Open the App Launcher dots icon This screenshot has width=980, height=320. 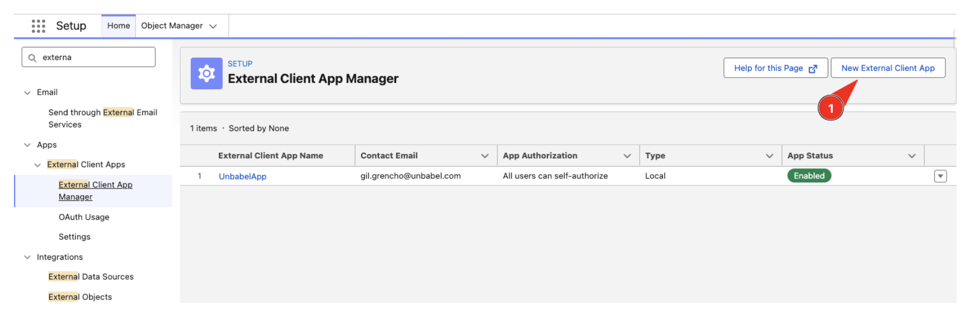tap(39, 26)
